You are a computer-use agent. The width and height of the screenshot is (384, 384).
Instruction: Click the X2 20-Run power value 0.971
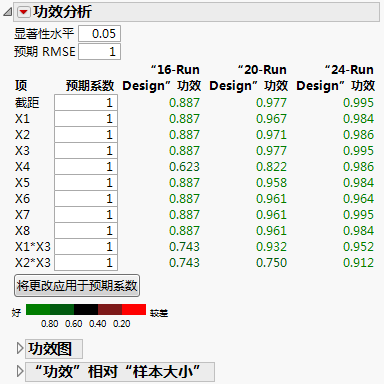[x=271, y=135]
